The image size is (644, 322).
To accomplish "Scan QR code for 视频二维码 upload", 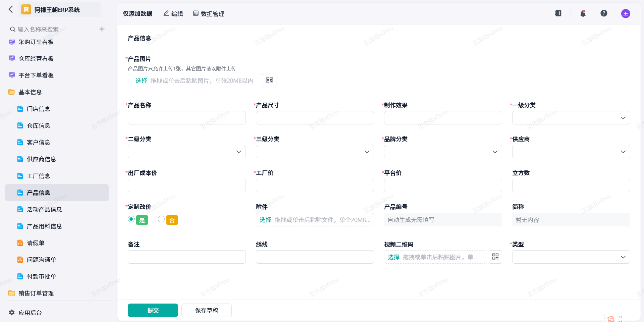I will point(495,257).
